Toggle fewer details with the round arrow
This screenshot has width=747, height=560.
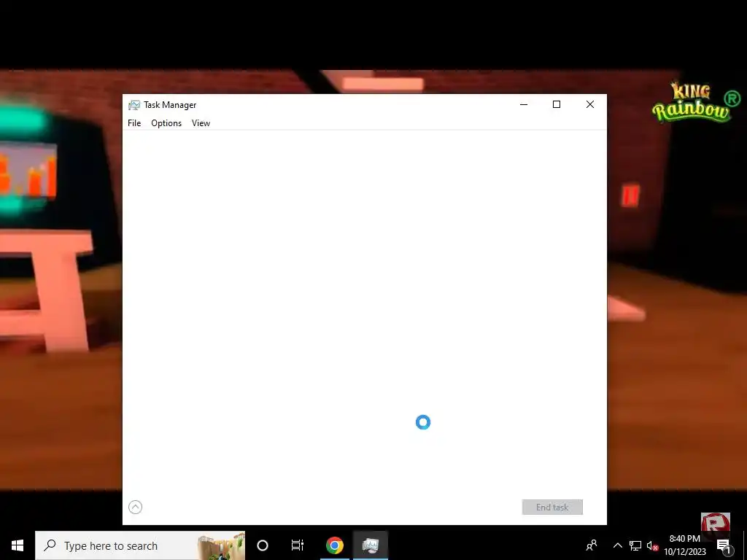135,507
